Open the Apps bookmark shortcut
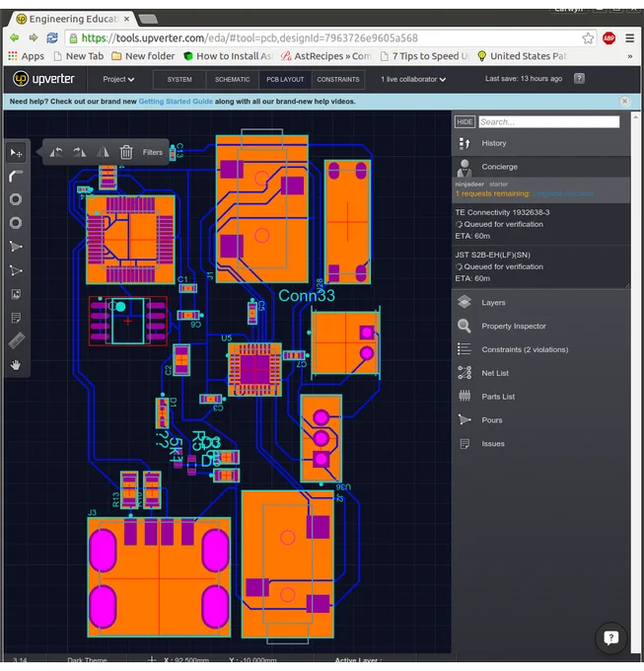The height and width of the screenshot is (671, 644). tap(26, 56)
